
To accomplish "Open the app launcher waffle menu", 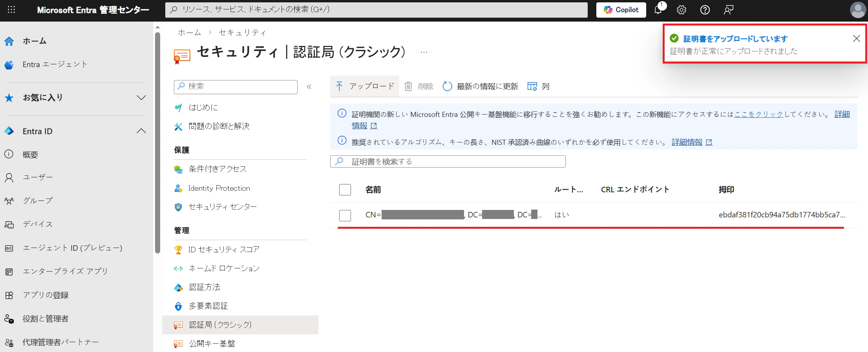I will pos(11,10).
